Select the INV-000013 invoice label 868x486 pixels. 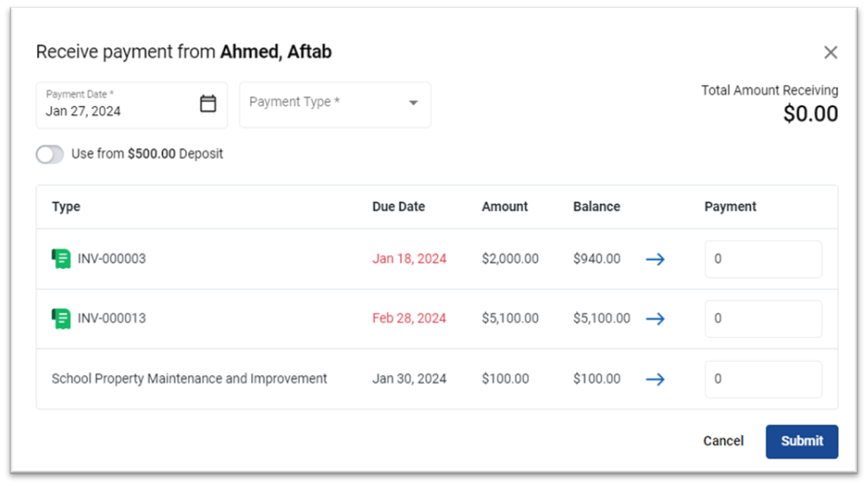point(111,318)
